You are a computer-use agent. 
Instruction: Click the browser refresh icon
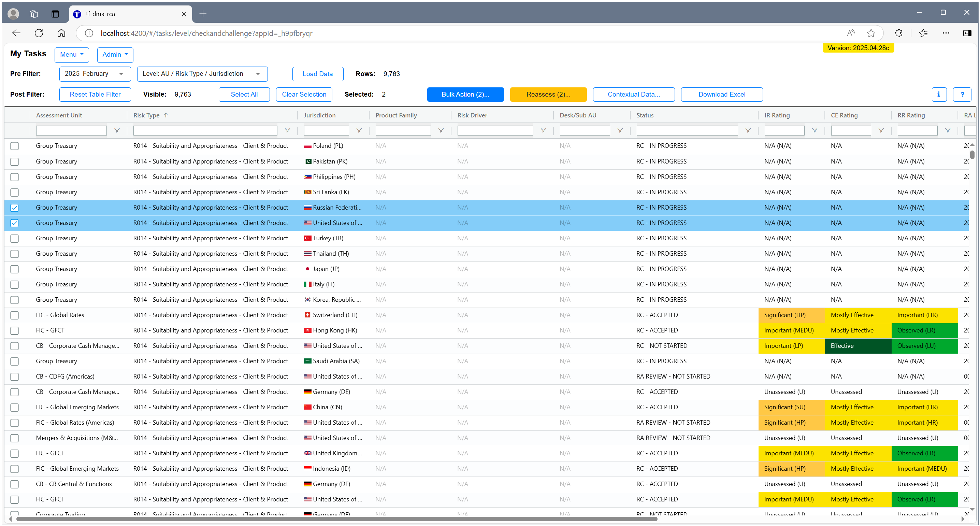click(39, 33)
